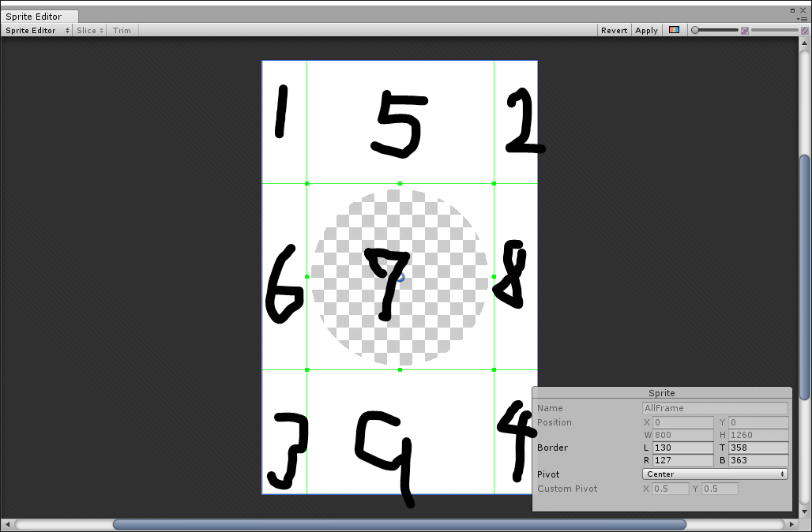Click the blue pivot circle at sprite center

(x=400, y=277)
